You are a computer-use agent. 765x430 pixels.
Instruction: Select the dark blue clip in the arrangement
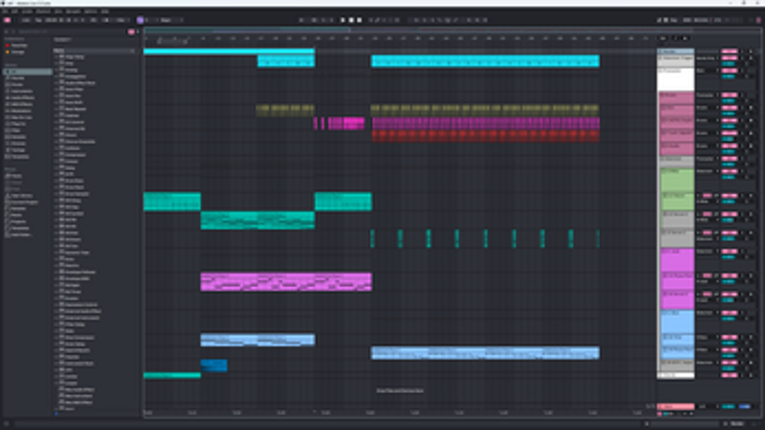(x=214, y=365)
